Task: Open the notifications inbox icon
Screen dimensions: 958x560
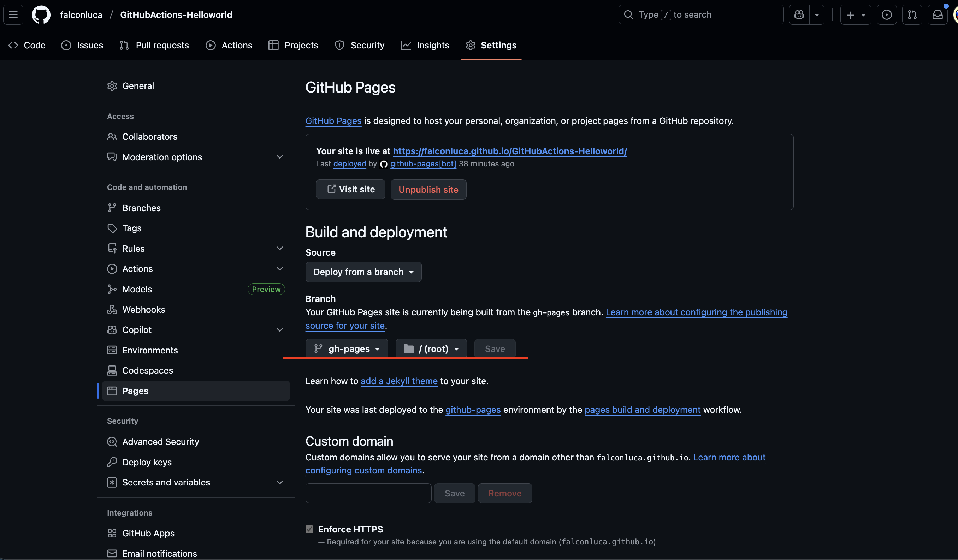Action: [938, 15]
